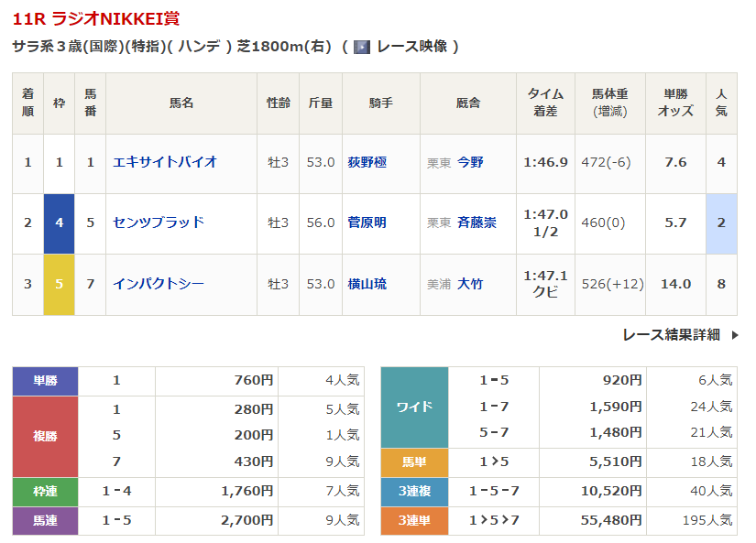Viewport: 756px width, 543px height.
Task: Click the time 1:47.0 with 1/2 margin
Action: [x=545, y=223]
